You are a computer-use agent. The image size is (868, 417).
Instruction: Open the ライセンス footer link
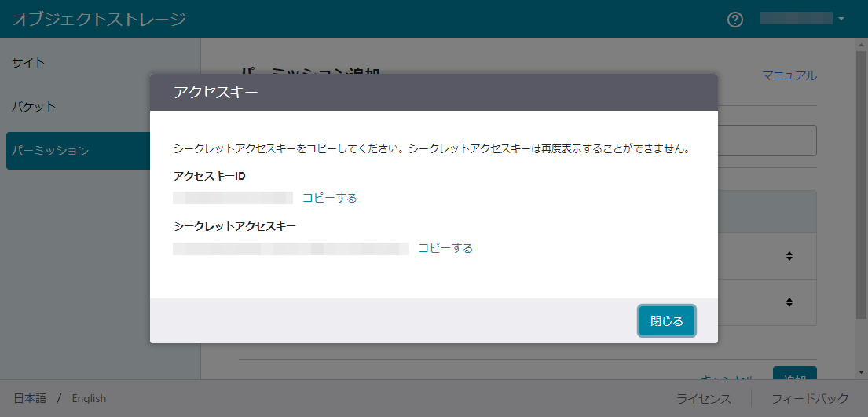(703, 398)
